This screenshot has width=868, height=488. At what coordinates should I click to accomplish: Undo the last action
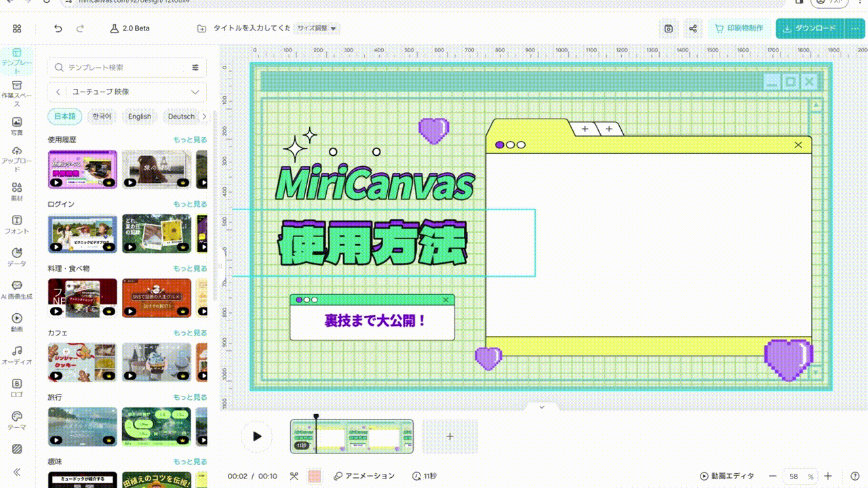pyautogui.click(x=58, y=28)
